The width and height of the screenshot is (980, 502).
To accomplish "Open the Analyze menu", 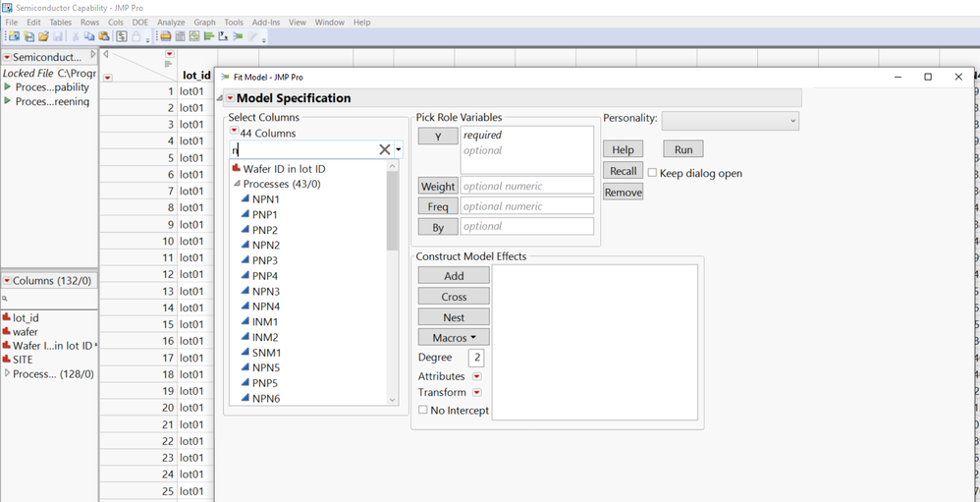I will click(x=170, y=22).
